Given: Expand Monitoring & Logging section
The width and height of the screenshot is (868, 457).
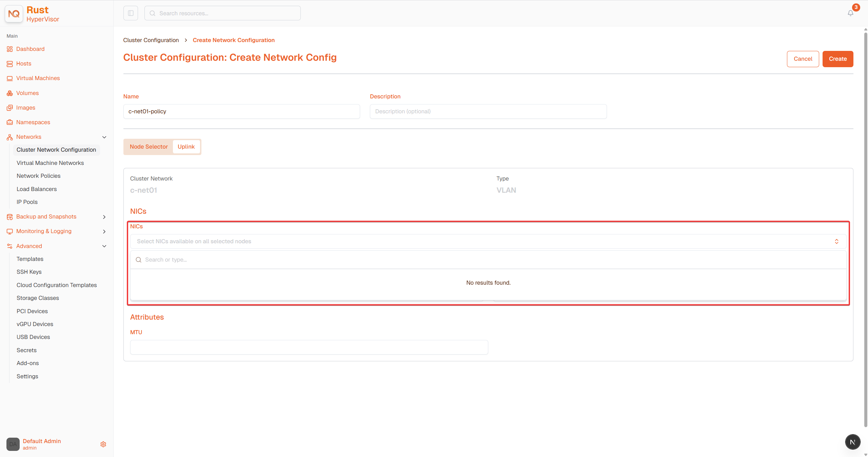Looking at the screenshot, I should coord(104,231).
